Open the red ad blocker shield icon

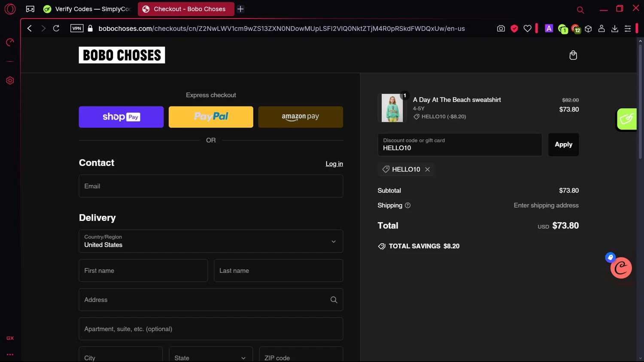(514, 28)
